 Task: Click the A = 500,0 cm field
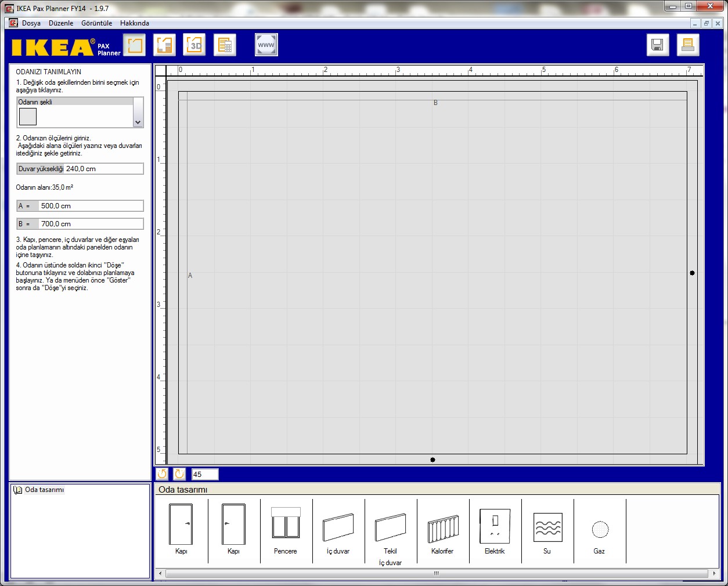(x=80, y=206)
